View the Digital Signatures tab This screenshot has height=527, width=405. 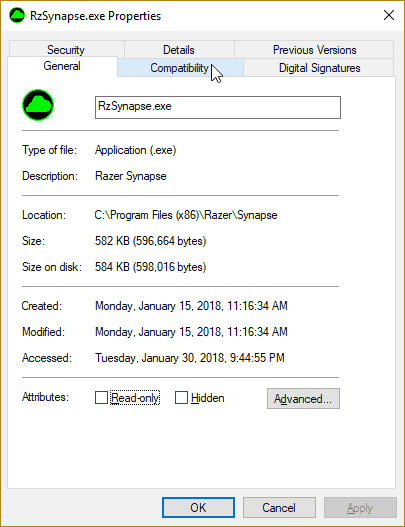coord(319,68)
